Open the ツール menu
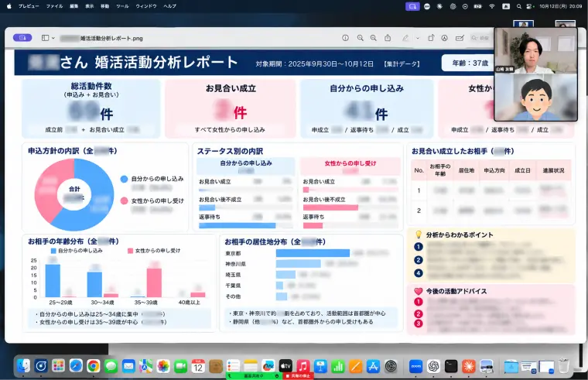588x380 pixels. (122, 6)
